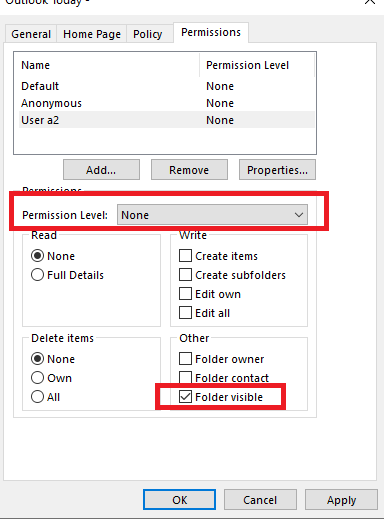
Task: Open the Home Page tab
Action: [x=92, y=34]
